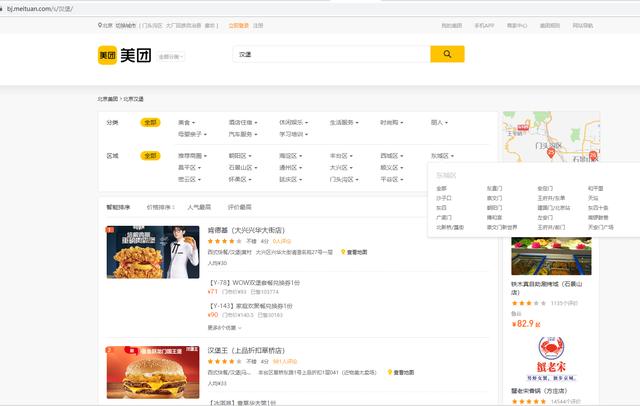
Task: Expand 东城区 area dropdown
Action: pyautogui.click(x=442, y=156)
